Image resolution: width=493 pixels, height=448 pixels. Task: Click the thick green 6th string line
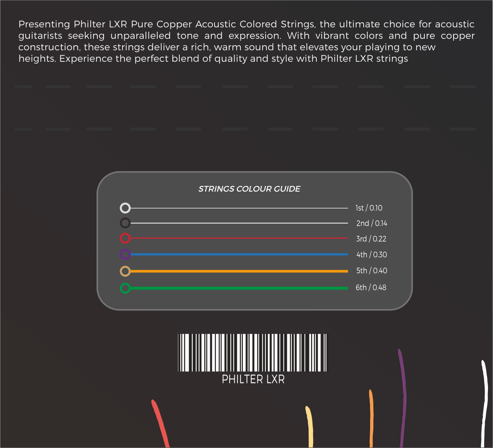tap(239, 288)
